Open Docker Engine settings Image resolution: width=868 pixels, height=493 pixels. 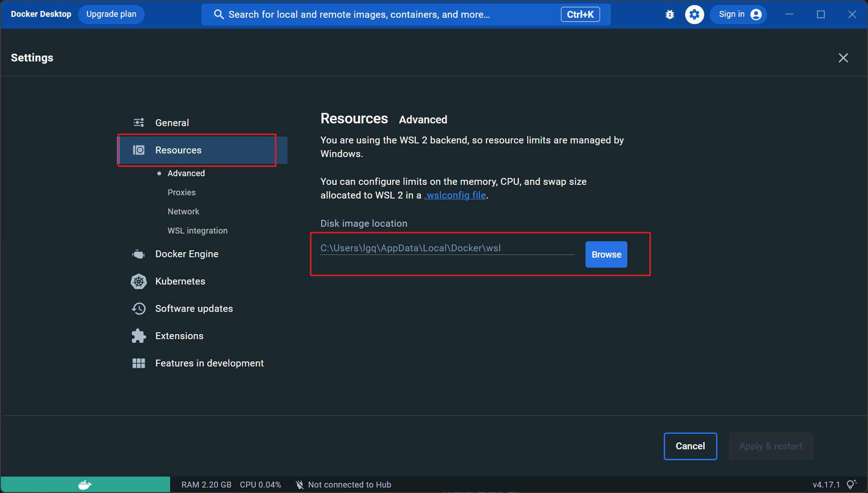click(x=202, y=254)
